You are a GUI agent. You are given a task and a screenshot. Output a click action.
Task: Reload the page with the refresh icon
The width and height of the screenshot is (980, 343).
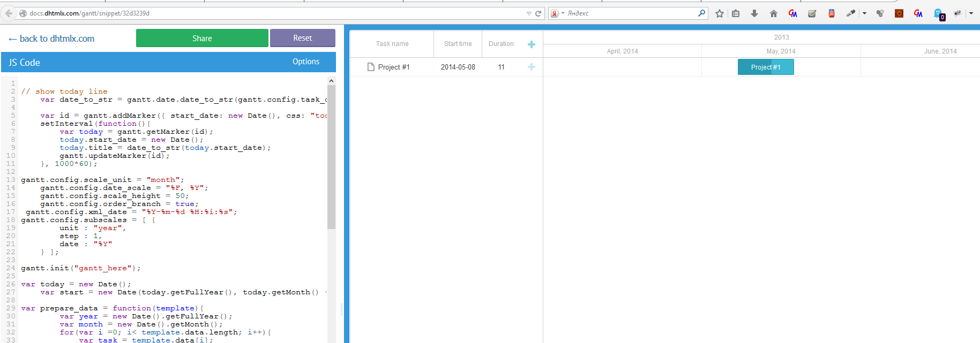[x=538, y=13]
